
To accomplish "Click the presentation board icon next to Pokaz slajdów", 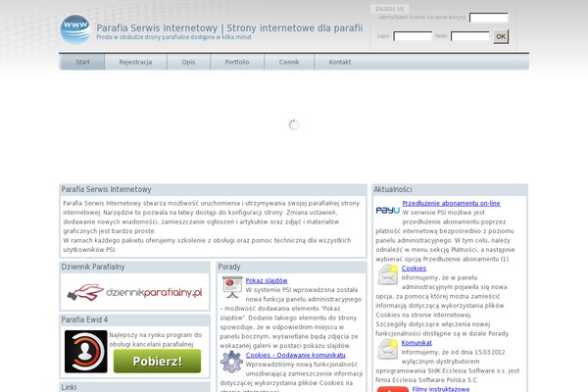I will (x=232, y=287).
